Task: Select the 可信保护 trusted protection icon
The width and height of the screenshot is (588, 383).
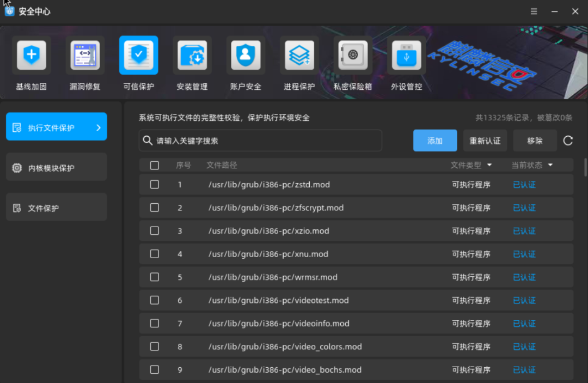Action: tap(139, 56)
